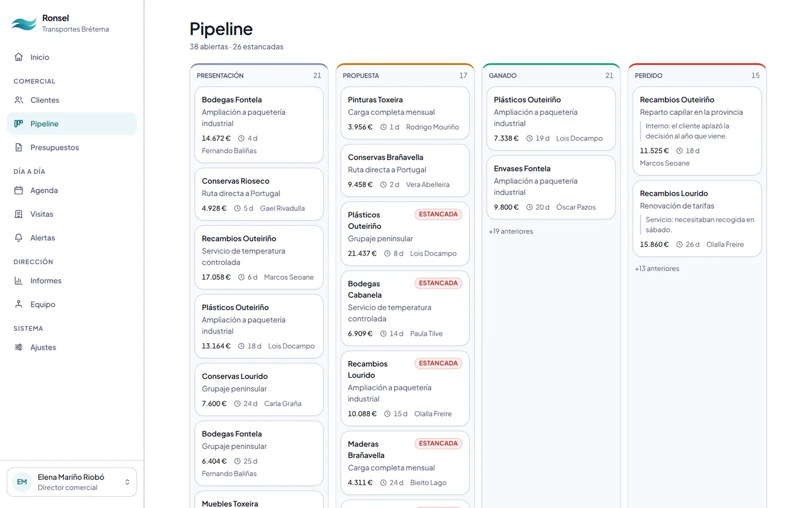
Task: Click the ESTANCADA badge on Recambios Lourido card
Action: (438, 363)
